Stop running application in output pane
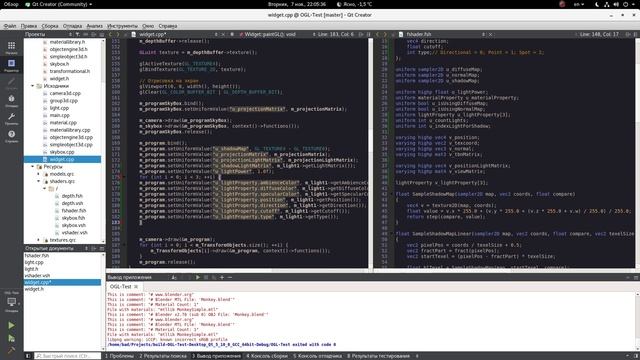Image resolution: width=640 pixels, height=360 pixels. click(206, 277)
